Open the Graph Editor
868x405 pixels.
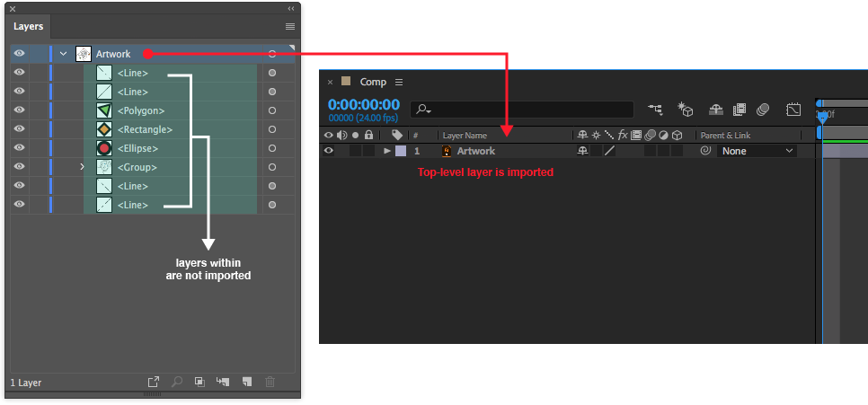[x=793, y=110]
